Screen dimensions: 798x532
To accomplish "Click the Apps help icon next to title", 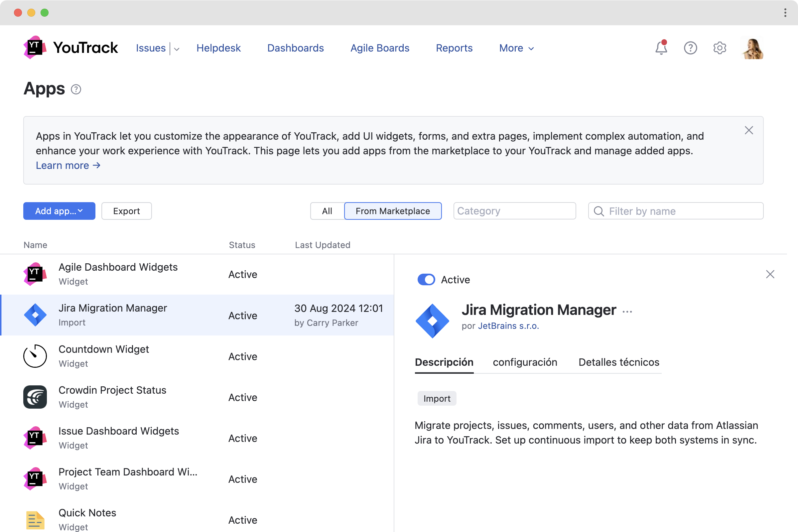I will tap(76, 89).
